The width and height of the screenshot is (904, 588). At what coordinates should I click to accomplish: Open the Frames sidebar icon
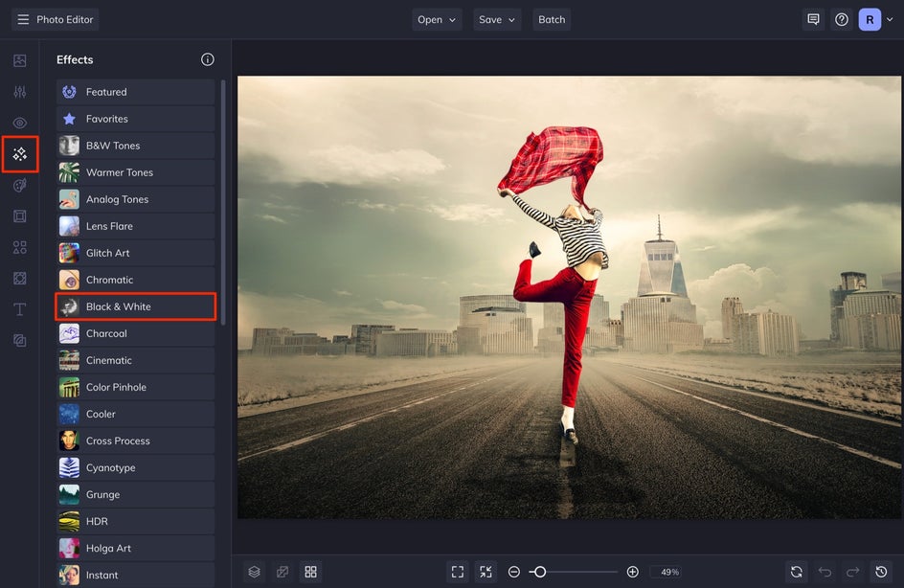19,216
